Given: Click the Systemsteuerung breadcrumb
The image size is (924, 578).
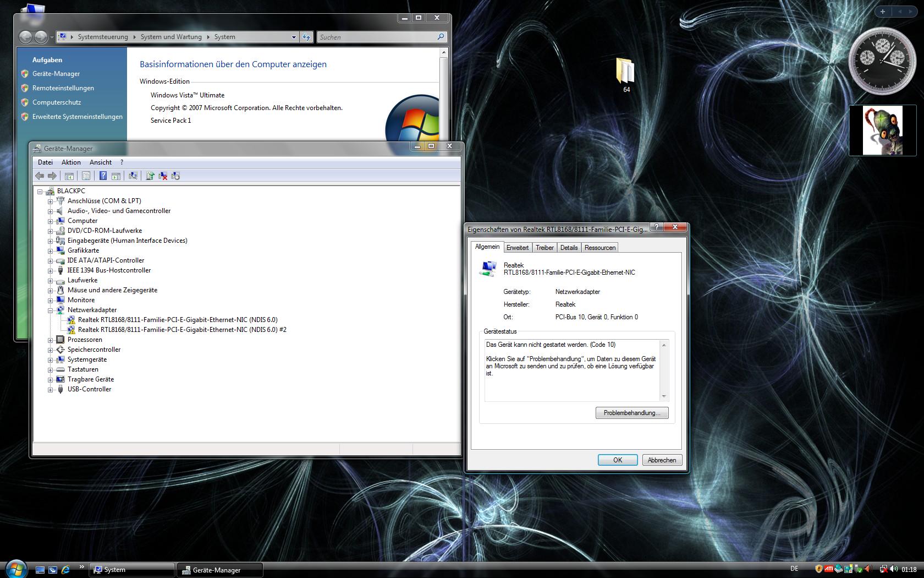Looking at the screenshot, I should coord(103,37).
